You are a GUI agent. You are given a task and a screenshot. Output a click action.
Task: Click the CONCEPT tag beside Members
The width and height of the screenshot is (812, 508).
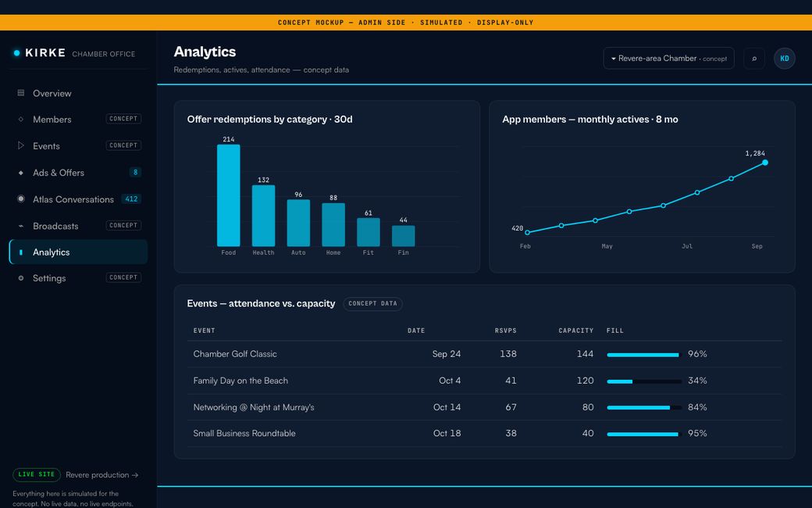coord(123,119)
